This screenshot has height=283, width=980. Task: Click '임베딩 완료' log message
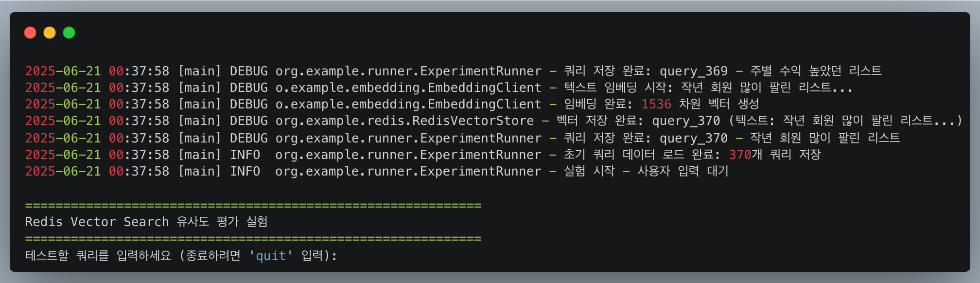pos(595,104)
